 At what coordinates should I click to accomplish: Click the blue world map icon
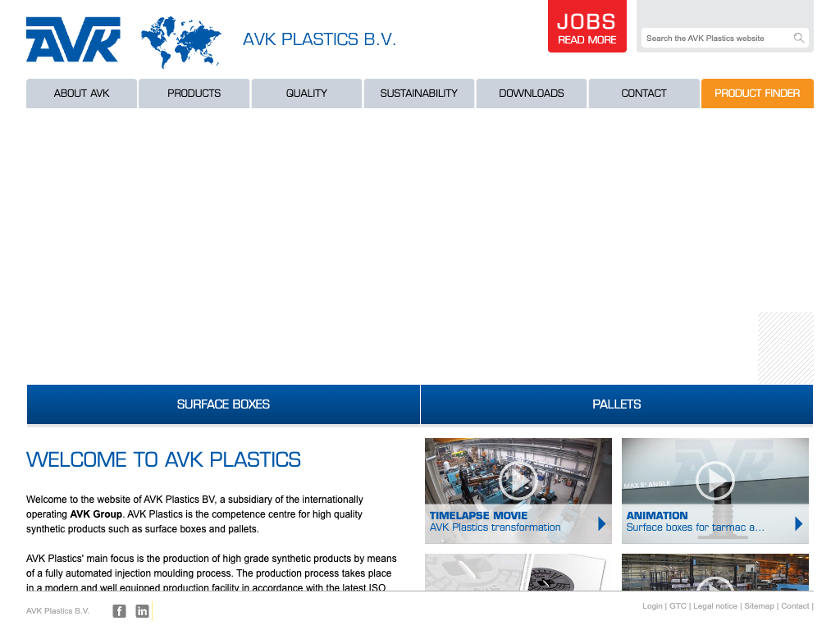point(180,42)
